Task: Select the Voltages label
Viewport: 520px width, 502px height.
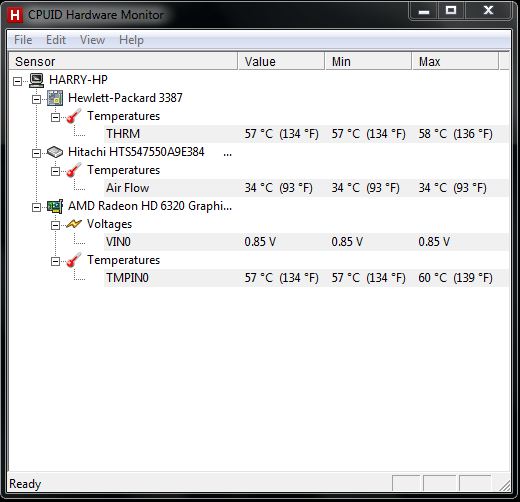Action: tap(109, 224)
